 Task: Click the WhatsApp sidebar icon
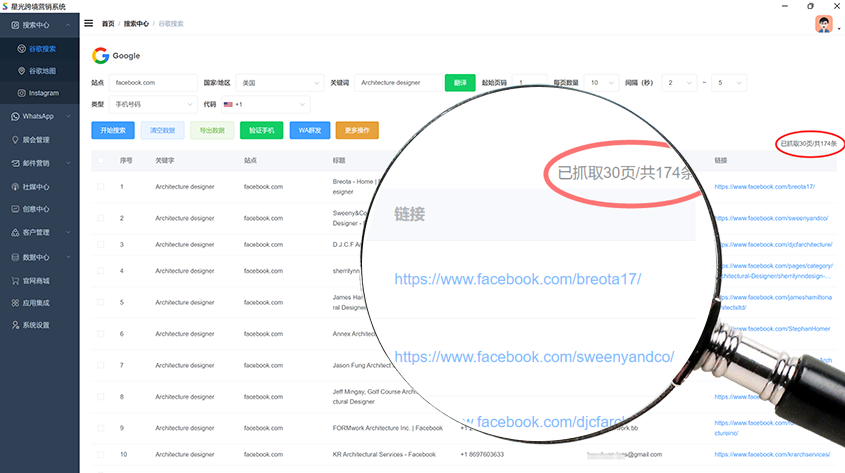click(15, 116)
